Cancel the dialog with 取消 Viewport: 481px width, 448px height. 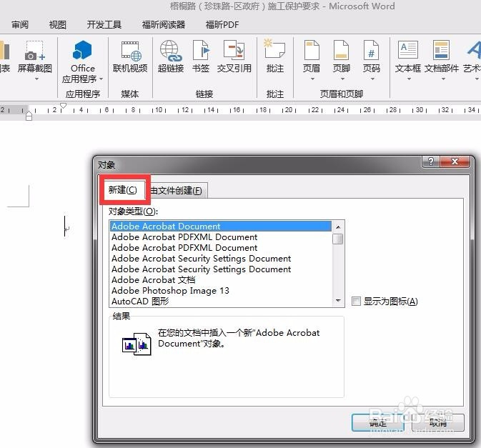coord(437,422)
